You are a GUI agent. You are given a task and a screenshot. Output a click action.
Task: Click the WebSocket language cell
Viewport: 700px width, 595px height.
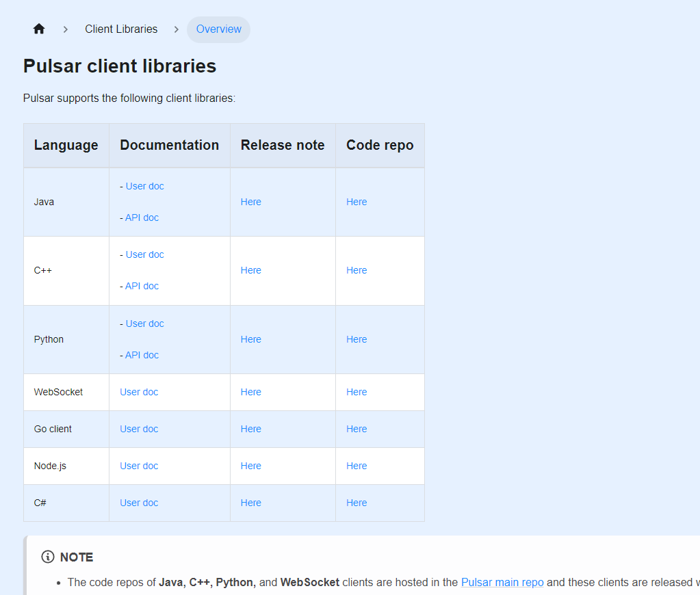(66, 392)
